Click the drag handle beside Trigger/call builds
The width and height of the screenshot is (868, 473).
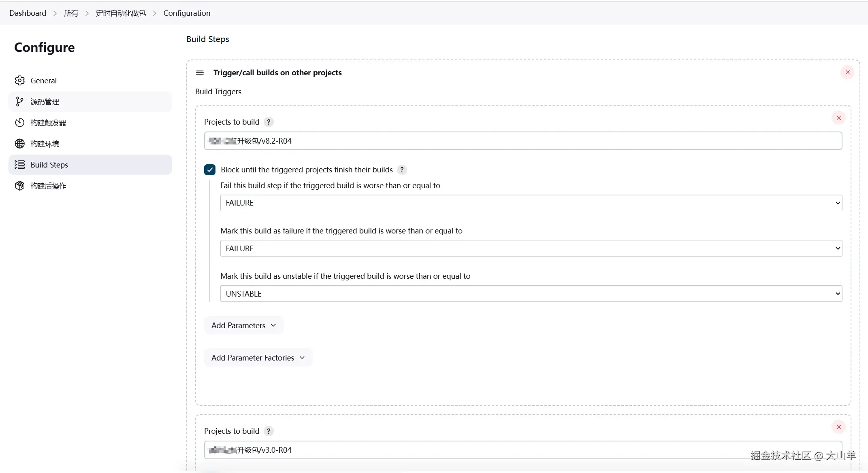pos(200,73)
